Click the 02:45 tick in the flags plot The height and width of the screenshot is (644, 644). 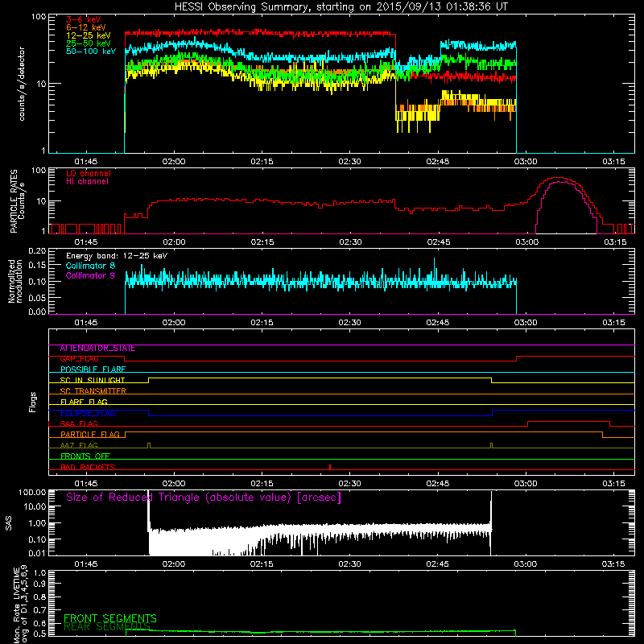click(438, 484)
